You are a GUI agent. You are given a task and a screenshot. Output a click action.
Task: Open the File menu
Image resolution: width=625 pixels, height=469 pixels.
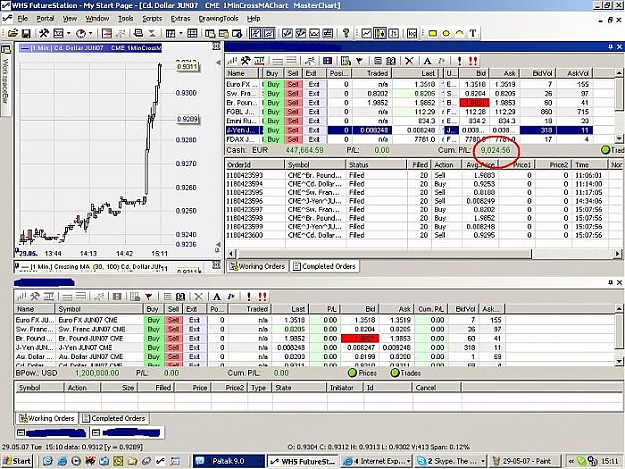(x=22, y=18)
